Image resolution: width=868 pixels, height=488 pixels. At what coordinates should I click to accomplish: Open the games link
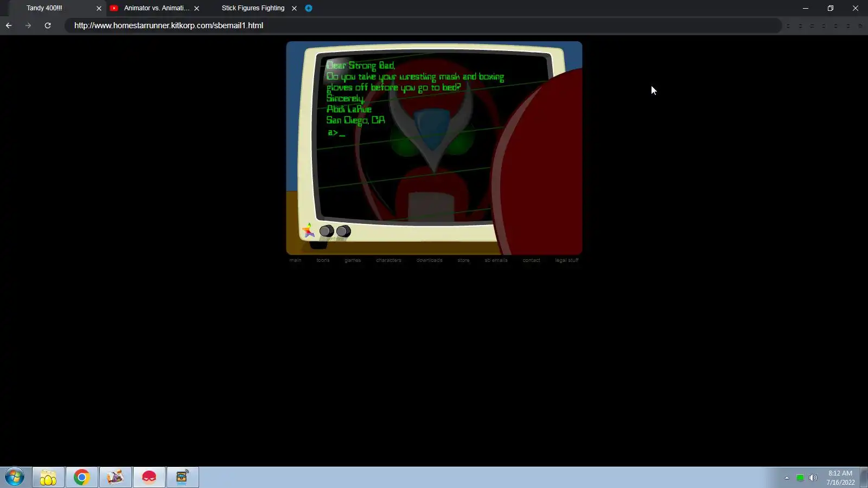pyautogui.click(x=353, y=260)
